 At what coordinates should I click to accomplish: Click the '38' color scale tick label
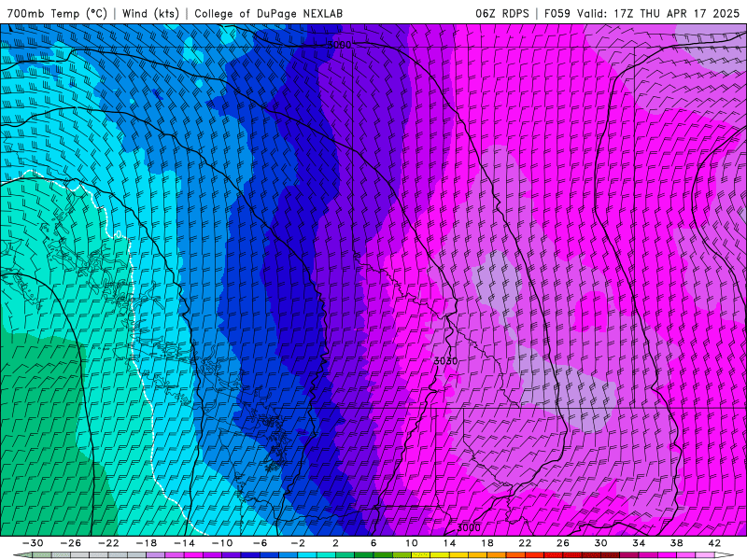pos(676,543)
